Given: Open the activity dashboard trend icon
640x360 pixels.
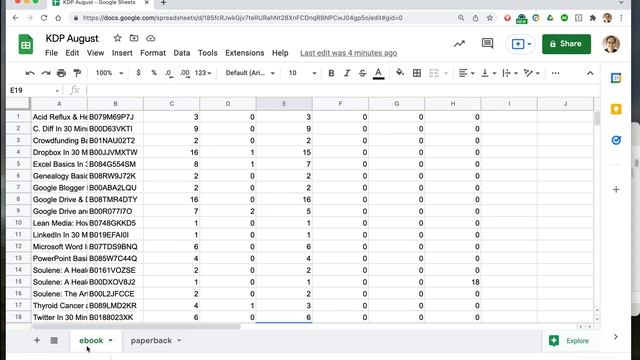Looking at the screenshot, I should click(x=459, y=44).
